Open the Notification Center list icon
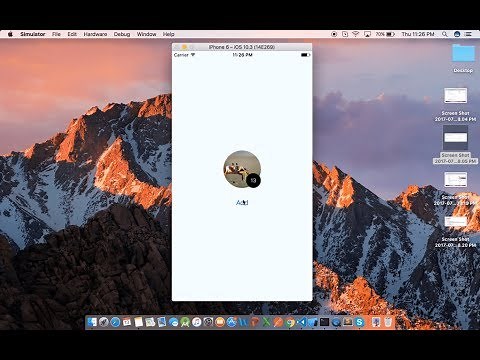Viewport: 480px width, 360px height. coord(468,34)
